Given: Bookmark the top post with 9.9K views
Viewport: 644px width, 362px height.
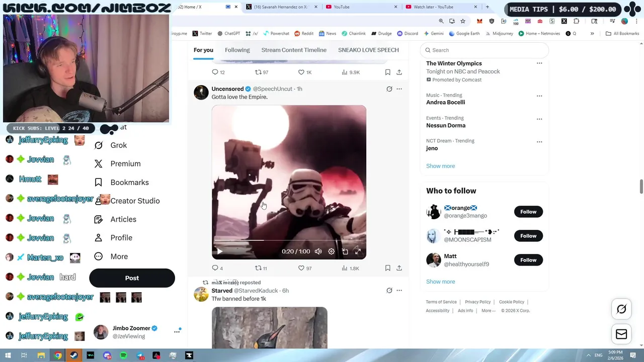Looking at the screenshot, I should click(387, 72).
